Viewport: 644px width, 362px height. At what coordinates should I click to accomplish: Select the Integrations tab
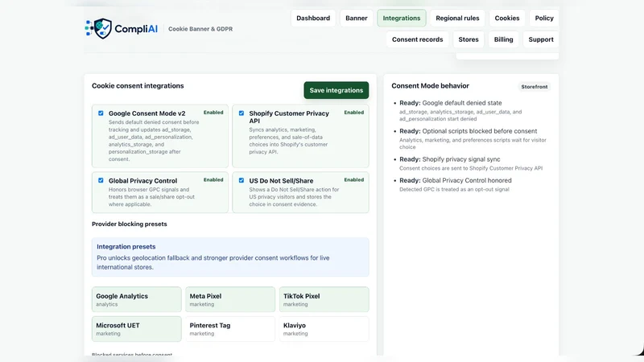[401, 18]
